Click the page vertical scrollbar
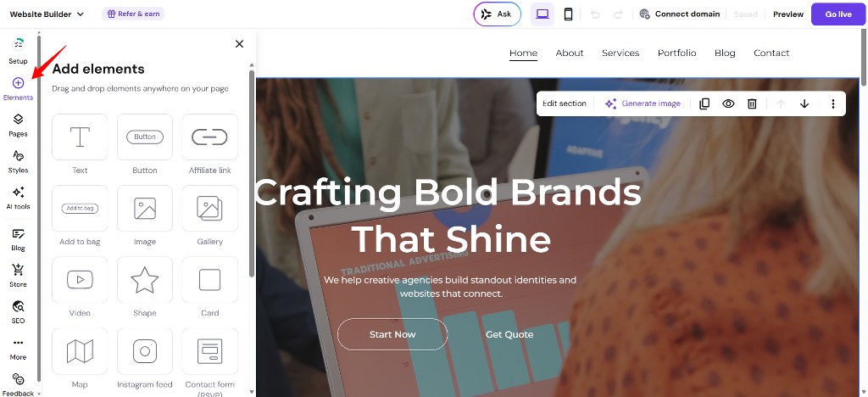This screenshot has height=397, width=868. pyautogui.click(x=864, y=59)
